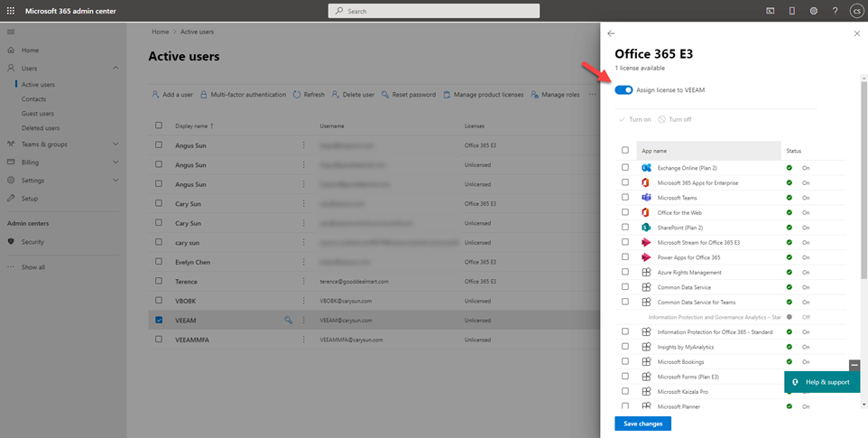Click the Microsoft 365 Apps for Enterprise icon
This screenshot has height=438, width=868.
[645, 182]
